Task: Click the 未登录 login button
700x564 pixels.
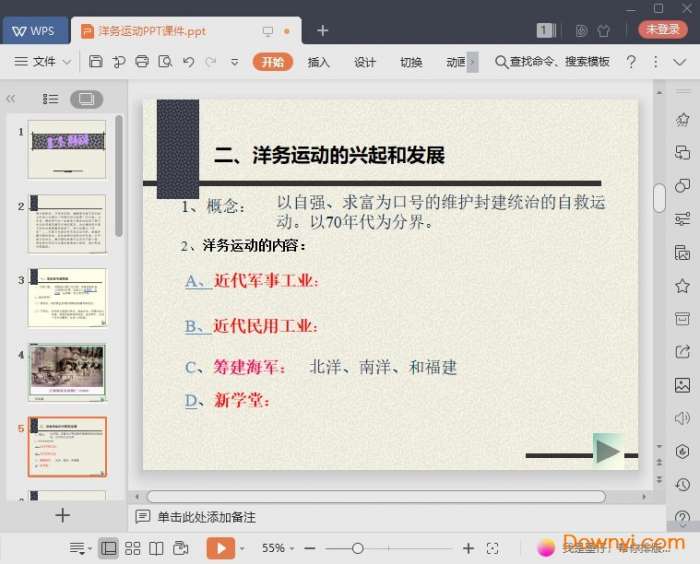Action: tap(662, 30)
